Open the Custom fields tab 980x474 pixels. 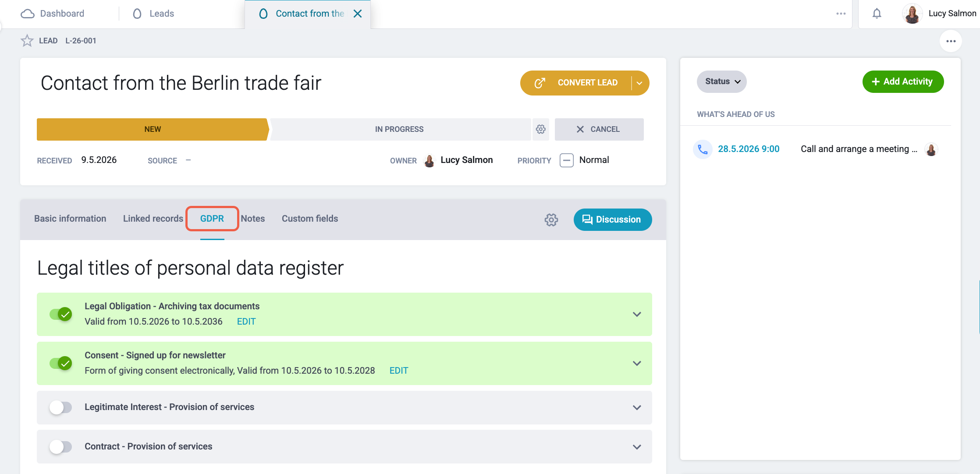click(310, 219)
